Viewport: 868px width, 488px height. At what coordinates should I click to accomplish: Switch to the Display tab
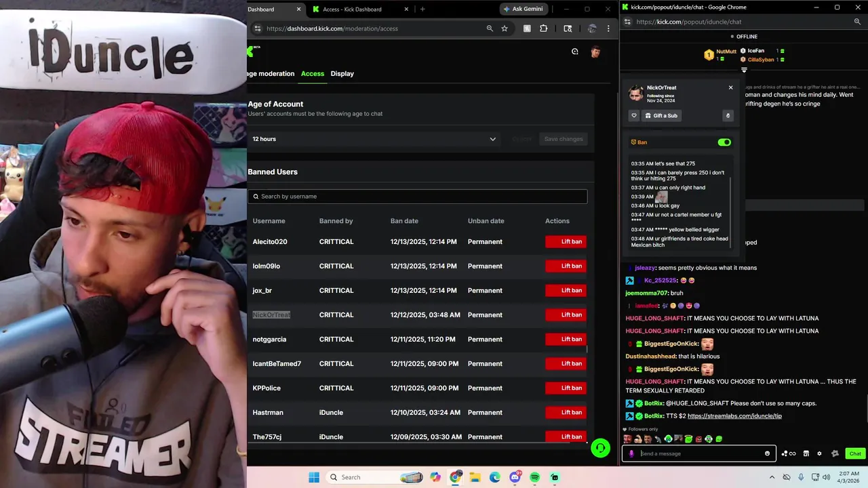pos(342,74)
